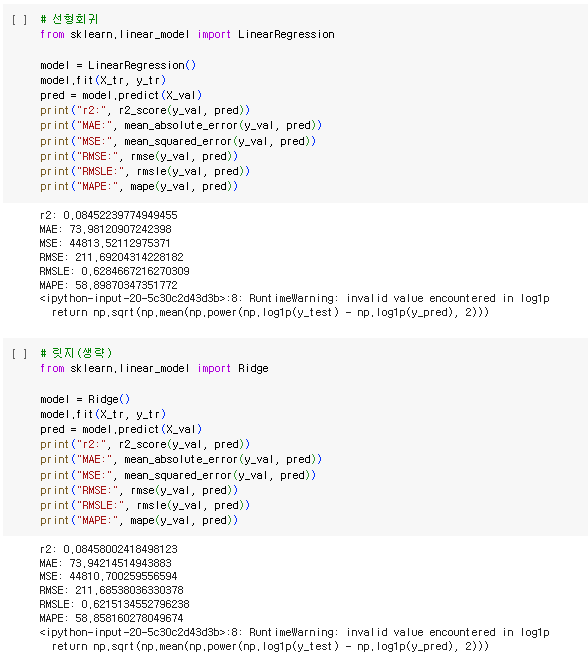This screenshot has height=667, width=588.
Task: Click the mean_squared_error print line in Ridge cell
Action: 178,475
